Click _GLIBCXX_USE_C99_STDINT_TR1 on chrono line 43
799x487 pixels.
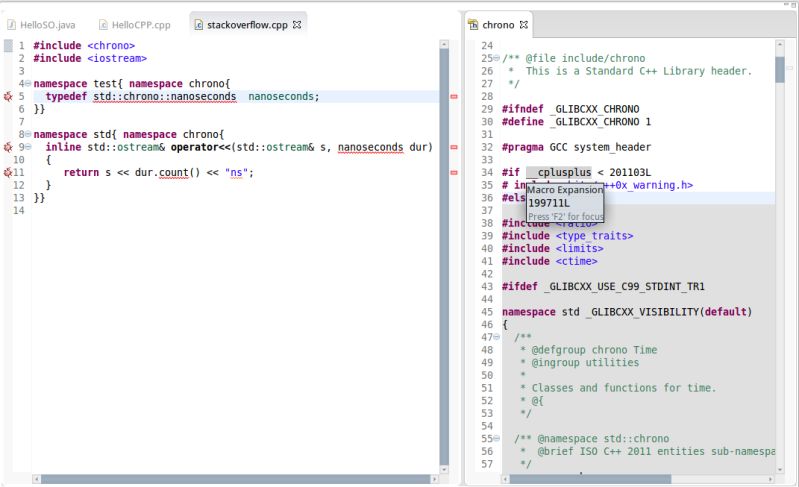(624, 286)
